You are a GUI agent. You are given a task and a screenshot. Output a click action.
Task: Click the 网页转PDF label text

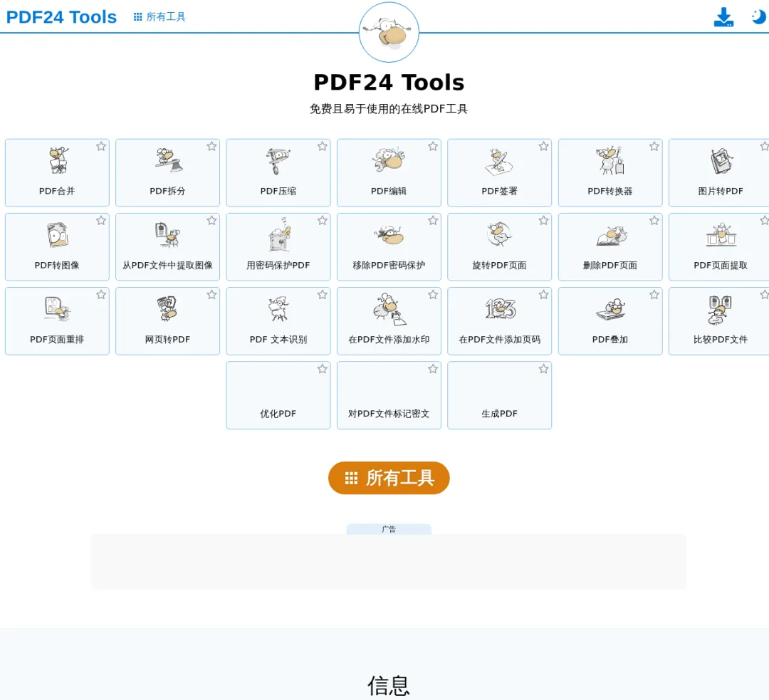tap(167, 340)
